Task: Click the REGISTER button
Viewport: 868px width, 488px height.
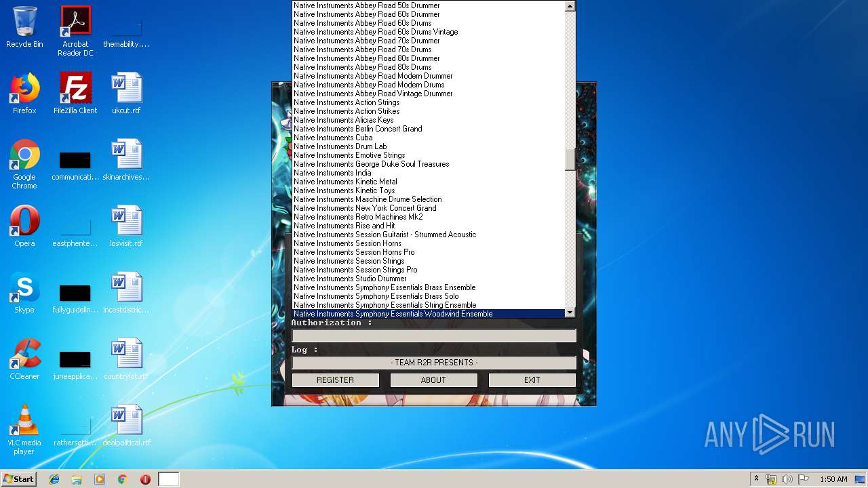Action: (335, 380)
